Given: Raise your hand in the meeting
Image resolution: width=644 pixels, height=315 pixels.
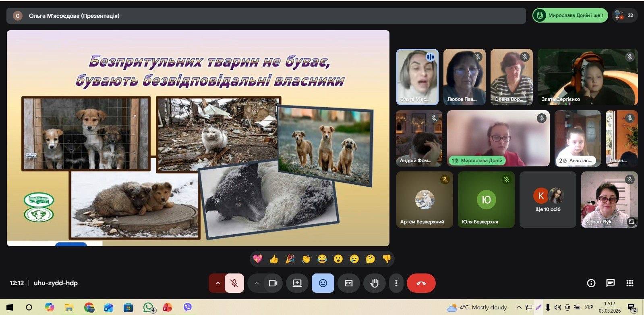Looking at the screenshot, I should (x=374, y=283).
